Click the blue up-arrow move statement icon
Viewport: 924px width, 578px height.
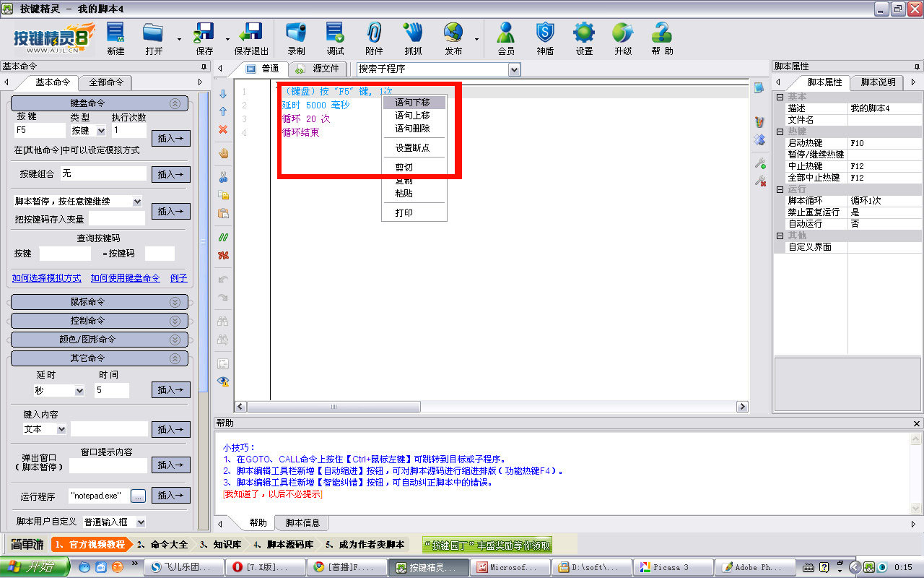tap(223, 112)
